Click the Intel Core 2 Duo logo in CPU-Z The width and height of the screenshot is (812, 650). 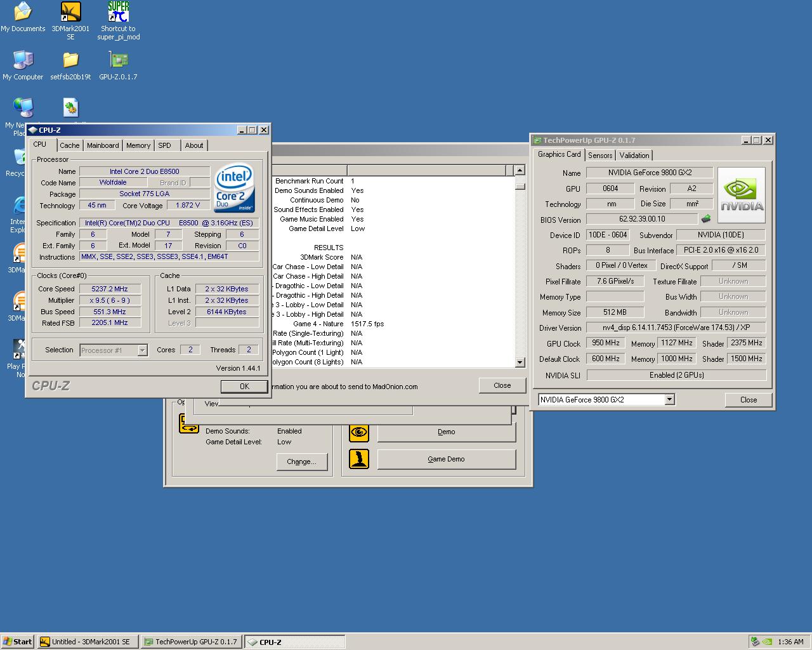[x=234, y=189]
